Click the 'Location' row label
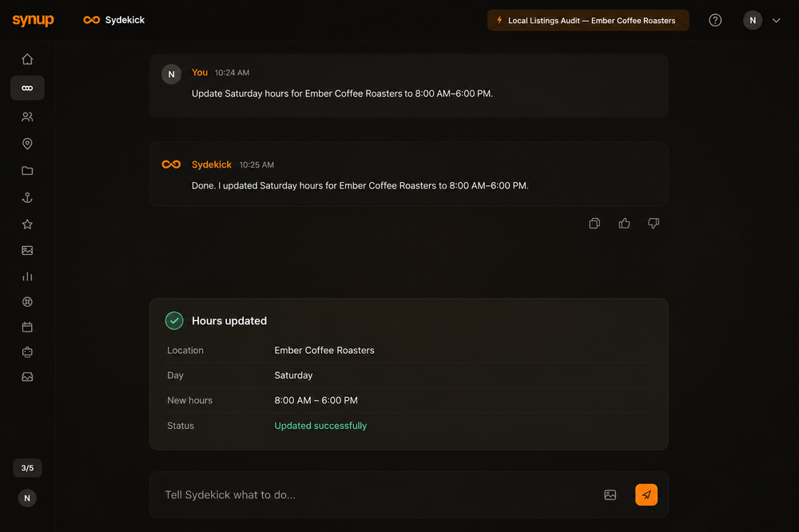 (185, 350)
